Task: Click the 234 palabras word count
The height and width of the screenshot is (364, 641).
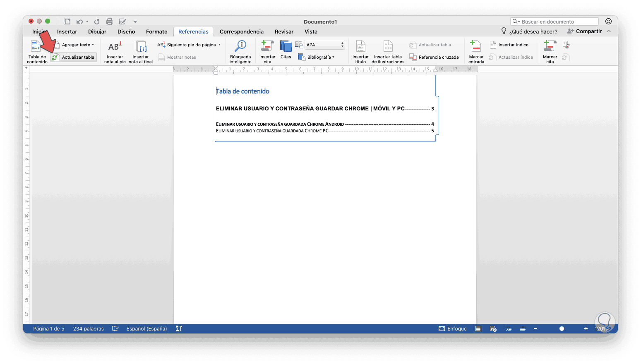Action: pos(89,329)
